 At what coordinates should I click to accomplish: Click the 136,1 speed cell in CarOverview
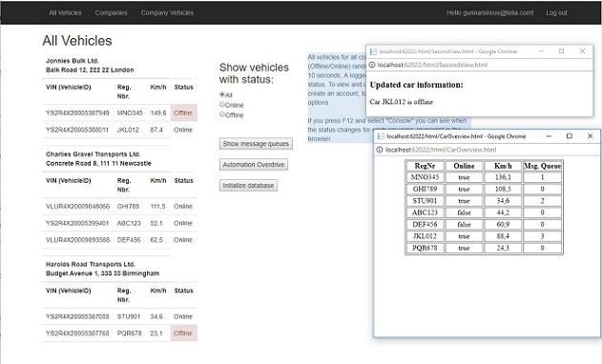click(x=503, y=177)
